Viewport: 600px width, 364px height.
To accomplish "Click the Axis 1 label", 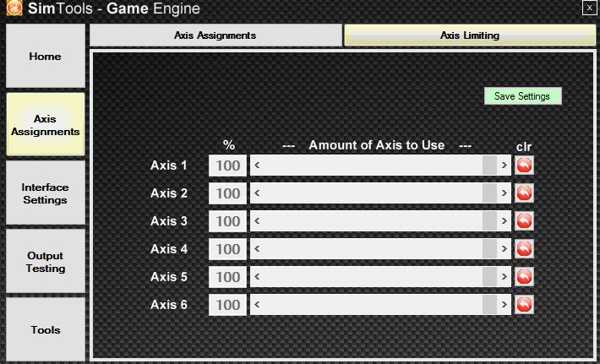I will [x=169, y=166].
